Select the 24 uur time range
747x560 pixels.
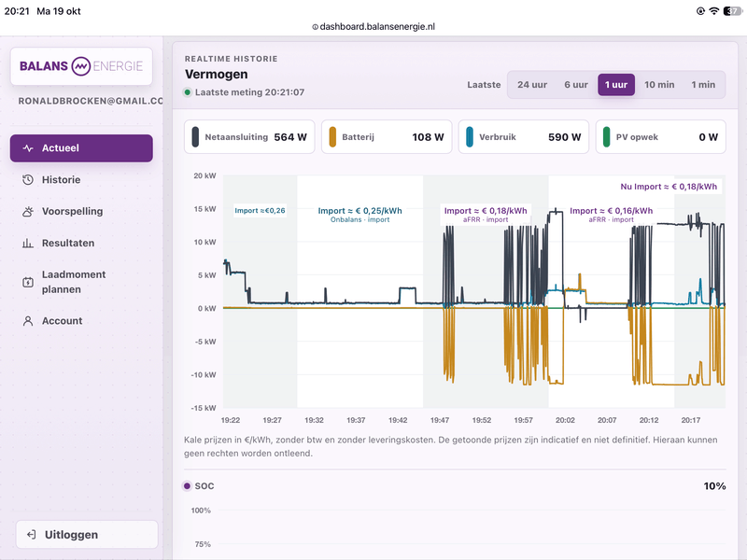[532, 85]
